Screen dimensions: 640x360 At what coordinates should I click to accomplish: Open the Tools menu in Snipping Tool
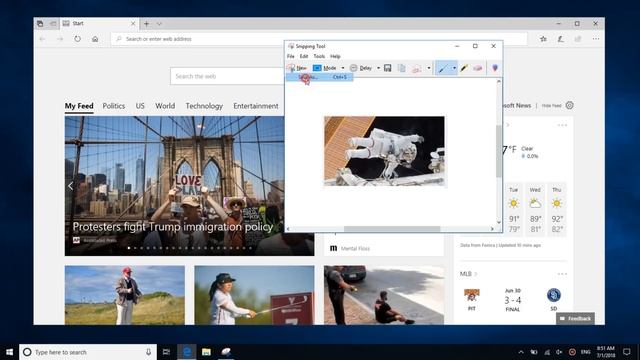tap(319, 56)
